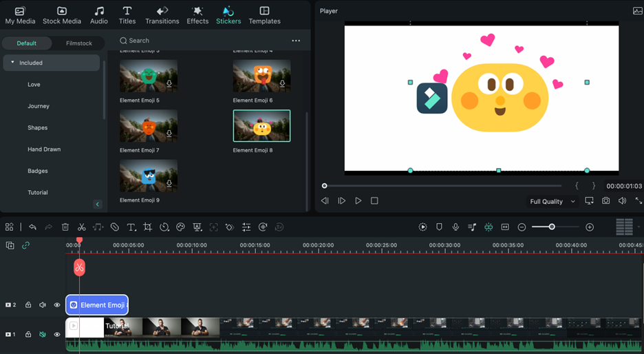Click the microphone voiceover record icon
644x354 pixels.
(455, 227)
